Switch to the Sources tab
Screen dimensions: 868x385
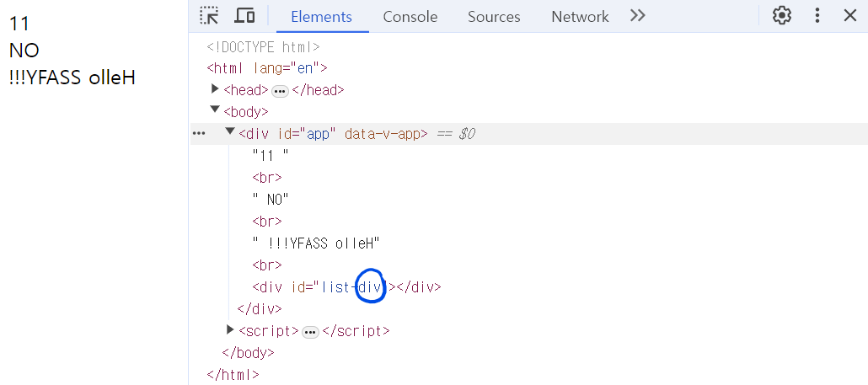494,17
